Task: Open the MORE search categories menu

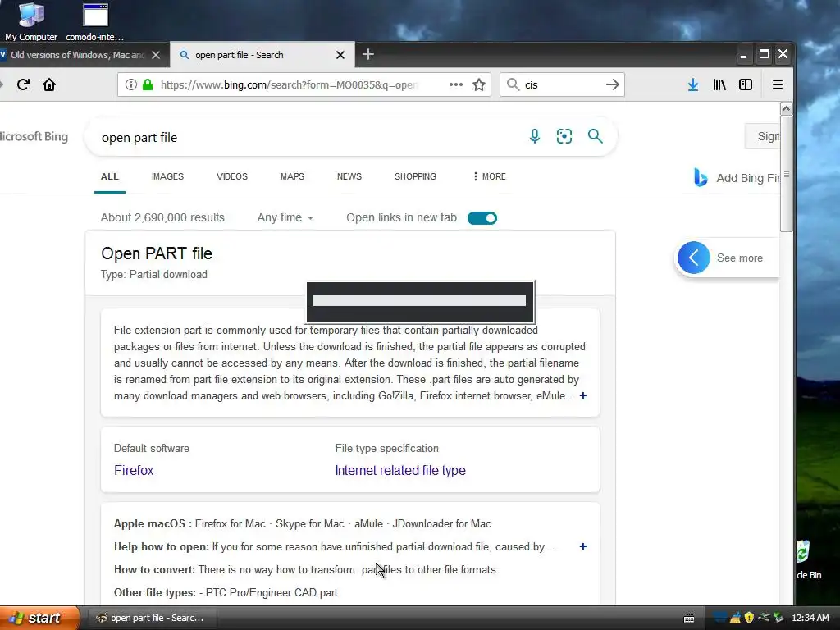Action: pos(489,176)
